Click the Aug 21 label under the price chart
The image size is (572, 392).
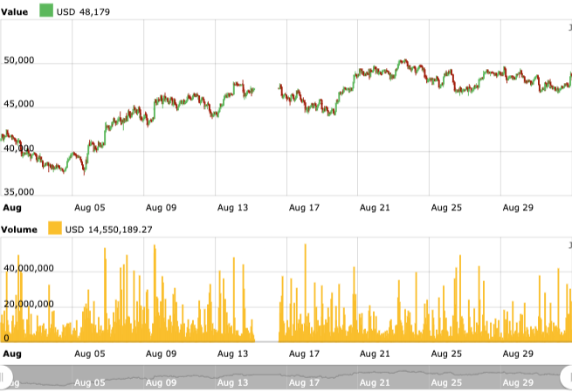coord(375,208)
